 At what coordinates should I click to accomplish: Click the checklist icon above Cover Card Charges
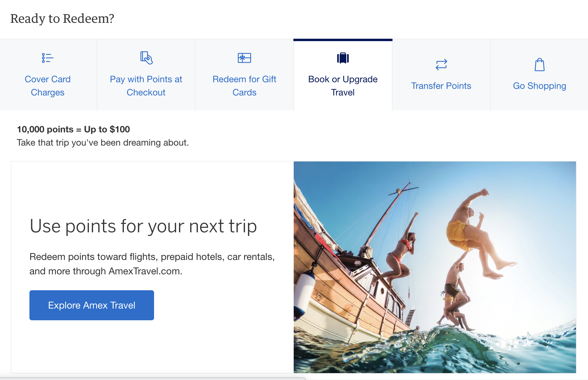pyautogui.click(x=47, y=58)
